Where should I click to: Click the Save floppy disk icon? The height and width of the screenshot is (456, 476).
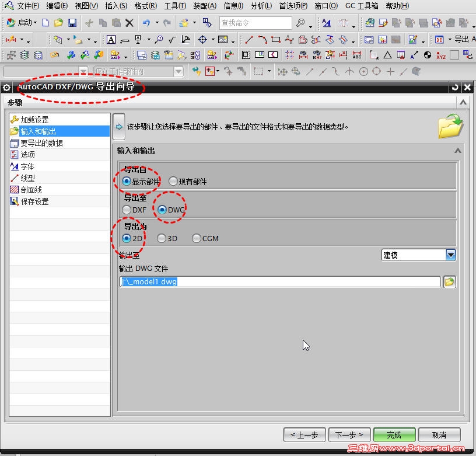click(x=72, y=23)
